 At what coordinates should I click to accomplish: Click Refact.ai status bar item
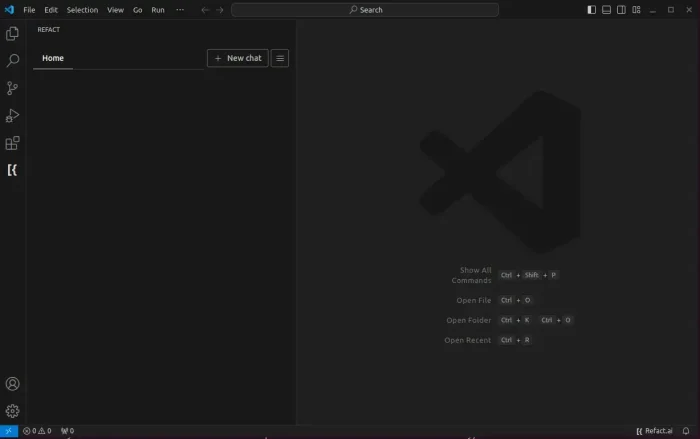coord(654,431)
